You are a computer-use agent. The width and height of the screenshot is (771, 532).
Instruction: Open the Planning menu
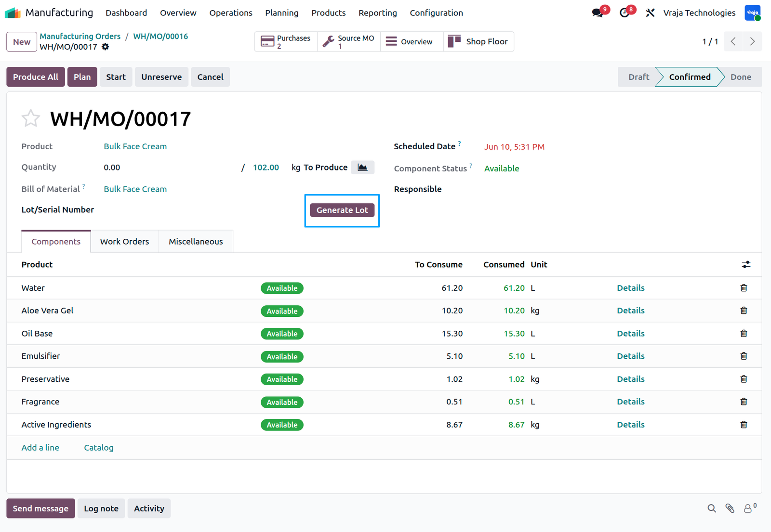pyautogui.click(x=282, y=13)
